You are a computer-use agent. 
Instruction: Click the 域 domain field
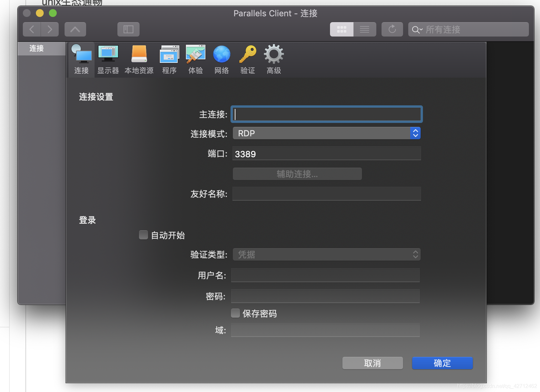coord(325,330)
